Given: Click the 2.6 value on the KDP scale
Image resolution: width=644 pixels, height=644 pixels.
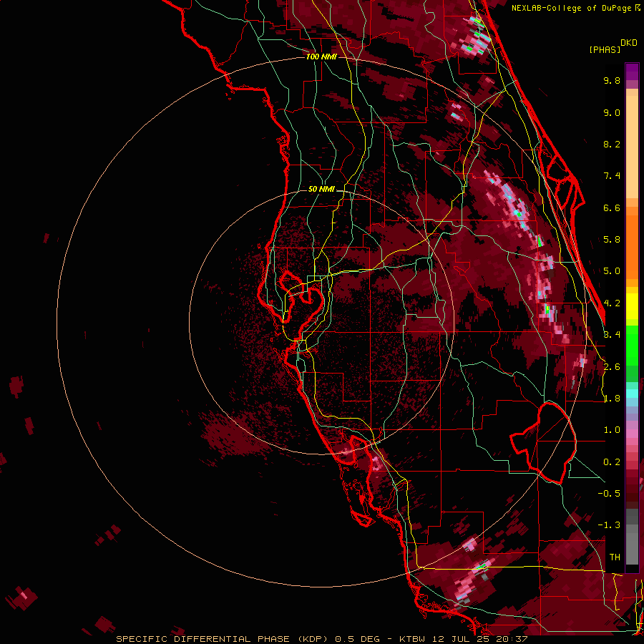Looking at the screenshot, I should pos(612,367).
